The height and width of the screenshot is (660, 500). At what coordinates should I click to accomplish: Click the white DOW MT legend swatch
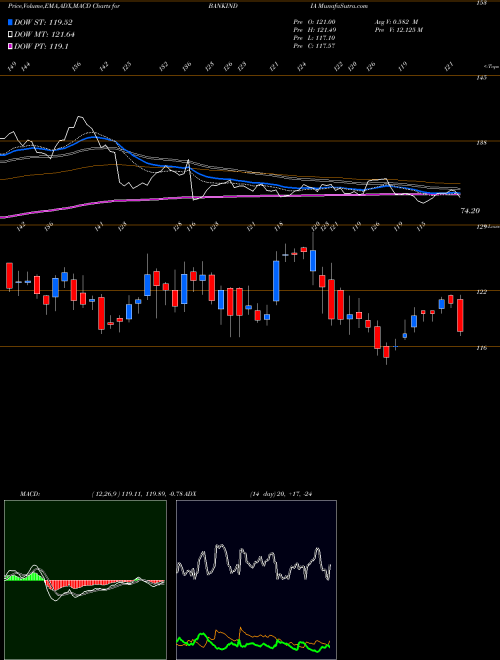tap(10, 34)
